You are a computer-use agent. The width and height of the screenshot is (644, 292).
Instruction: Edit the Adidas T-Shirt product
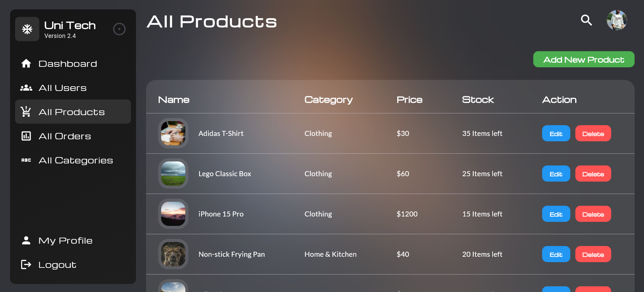click(x=556, y=134)
